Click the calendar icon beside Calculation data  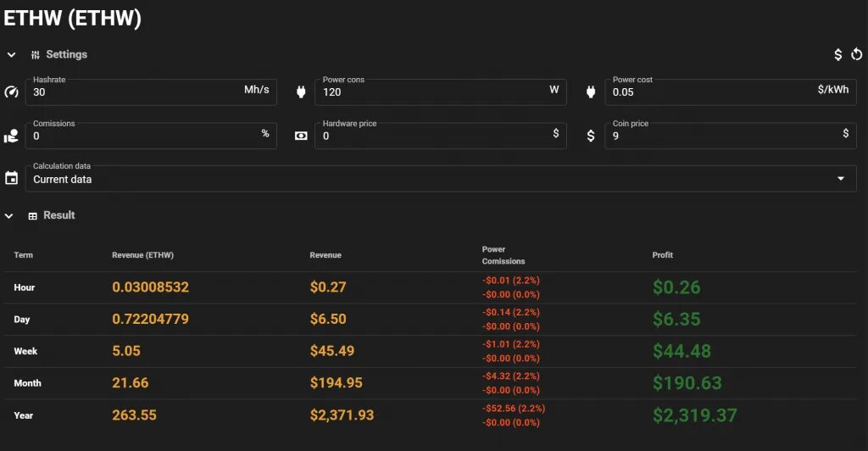tap(11, 178)
